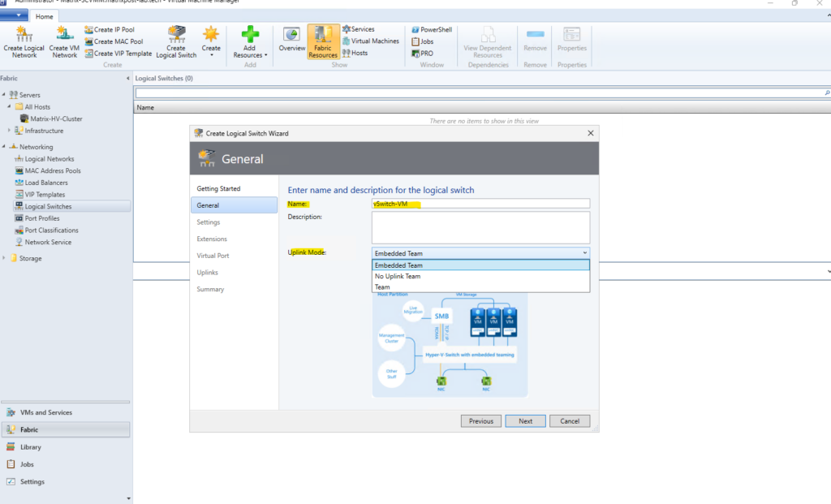The width and height of the screenshot is (831, 504).
Task: Open the Settings workspace
Action: pos(66,482)
